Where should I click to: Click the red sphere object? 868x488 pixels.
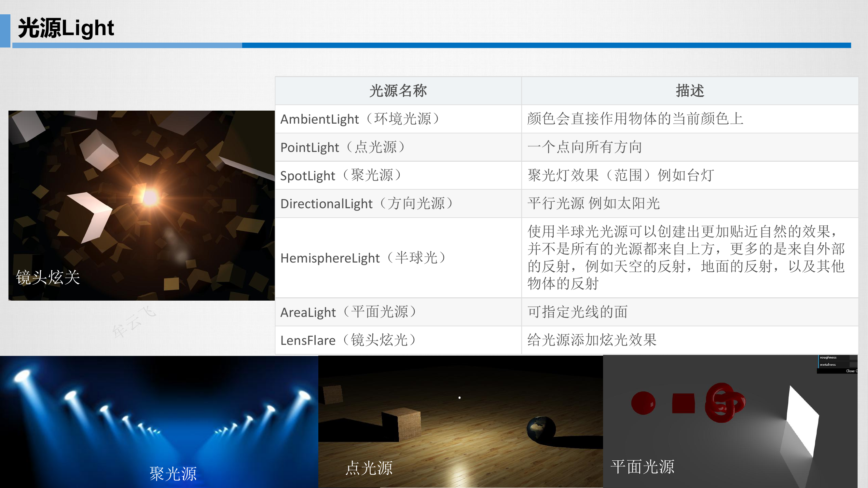click(643, 403)
